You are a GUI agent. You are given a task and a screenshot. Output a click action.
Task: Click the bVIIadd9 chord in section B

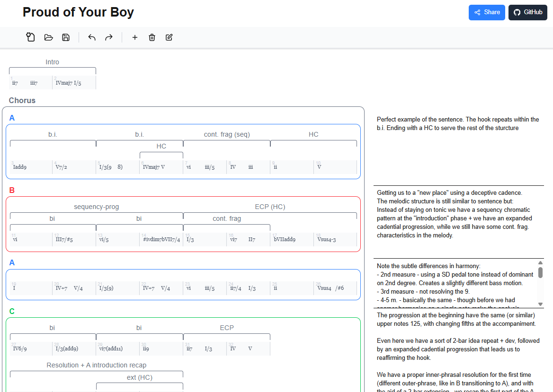tap(285, 240)
